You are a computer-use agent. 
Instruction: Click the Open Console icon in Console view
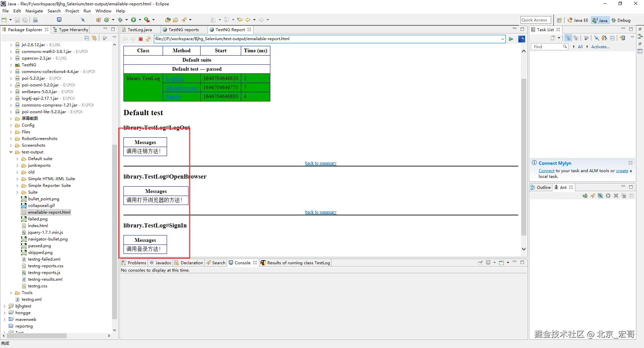click(501, 263)
